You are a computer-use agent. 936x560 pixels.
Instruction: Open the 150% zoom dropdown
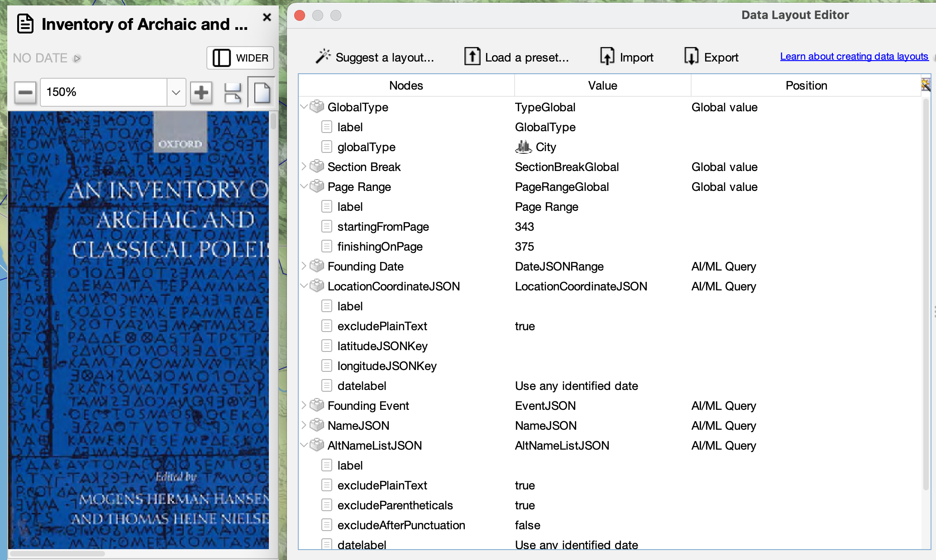click(176, 93)
